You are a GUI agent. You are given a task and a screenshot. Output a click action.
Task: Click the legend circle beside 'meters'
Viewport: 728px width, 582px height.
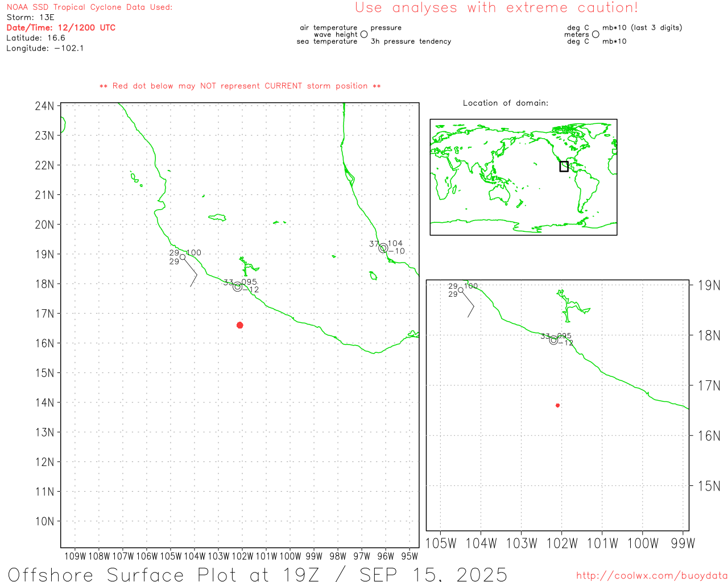tap(595, 34)
